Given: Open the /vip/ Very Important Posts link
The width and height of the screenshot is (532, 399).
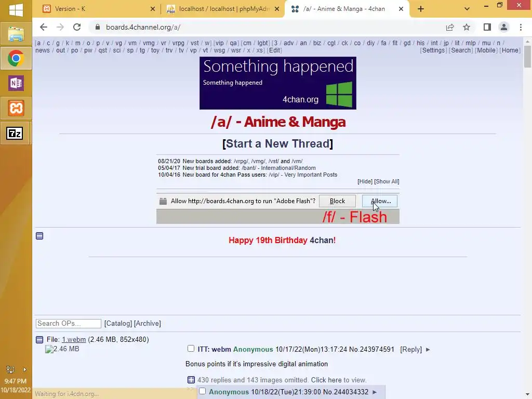Looking at the screenshot, I should click(303, 175).
